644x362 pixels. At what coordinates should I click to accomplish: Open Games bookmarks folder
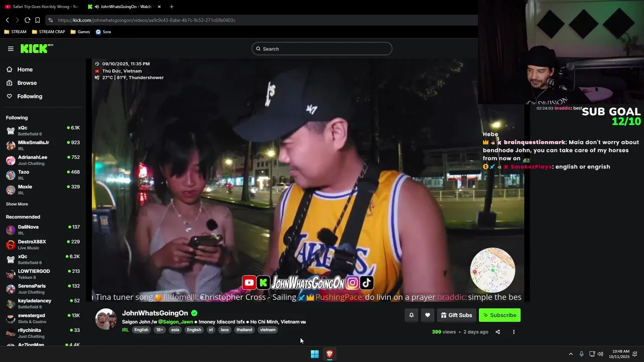pos(80,32)
